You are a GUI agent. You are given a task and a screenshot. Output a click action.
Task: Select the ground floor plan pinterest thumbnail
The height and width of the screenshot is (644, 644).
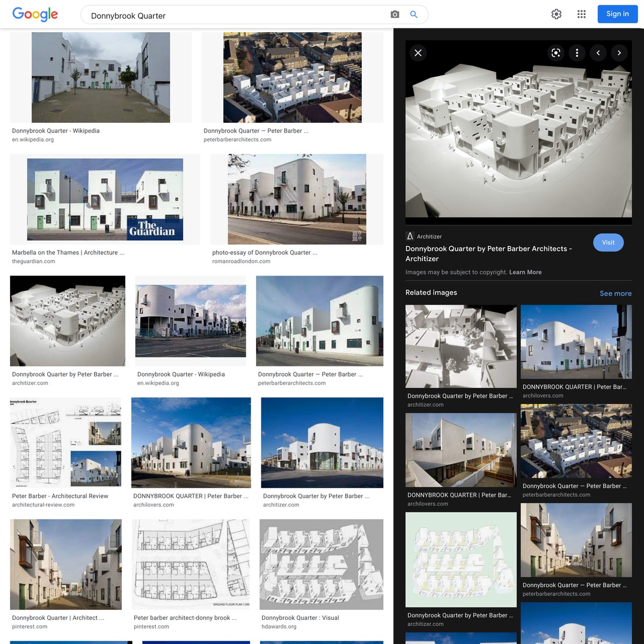[x=190, y=563]
